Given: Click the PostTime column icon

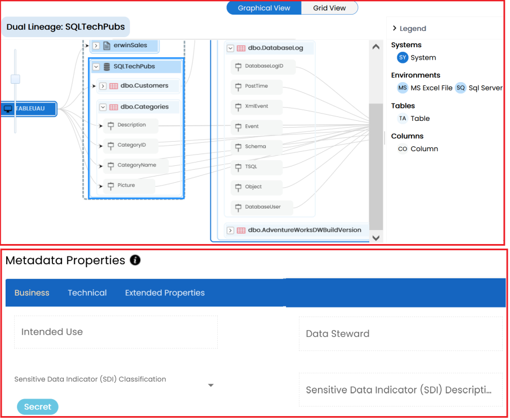Looking at the screenshot, I should 238,87.
